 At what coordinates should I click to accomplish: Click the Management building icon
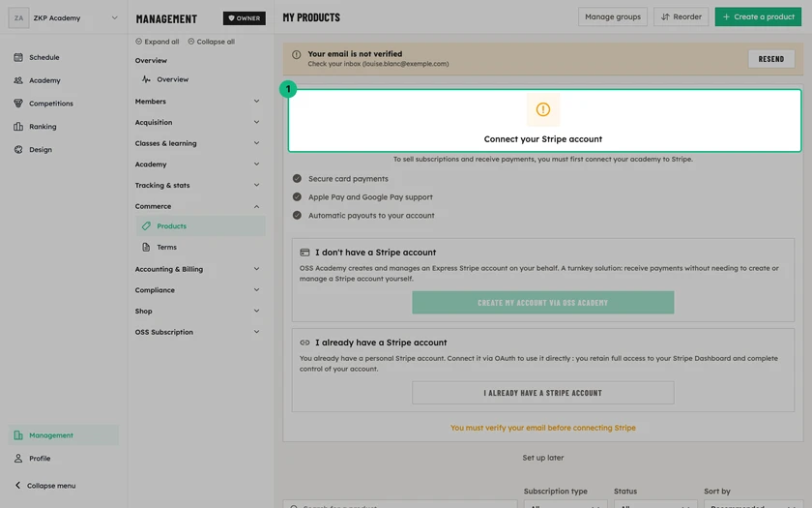(18, 435)
